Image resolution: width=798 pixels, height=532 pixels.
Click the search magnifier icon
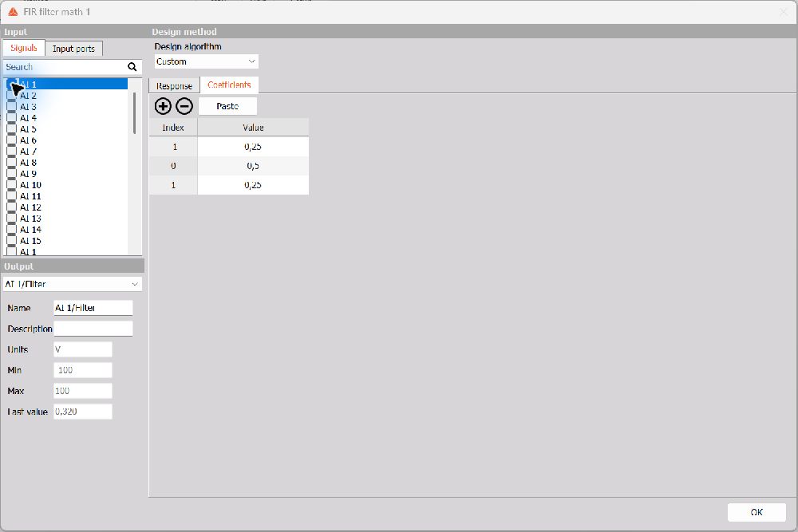(x=132, y=67)
